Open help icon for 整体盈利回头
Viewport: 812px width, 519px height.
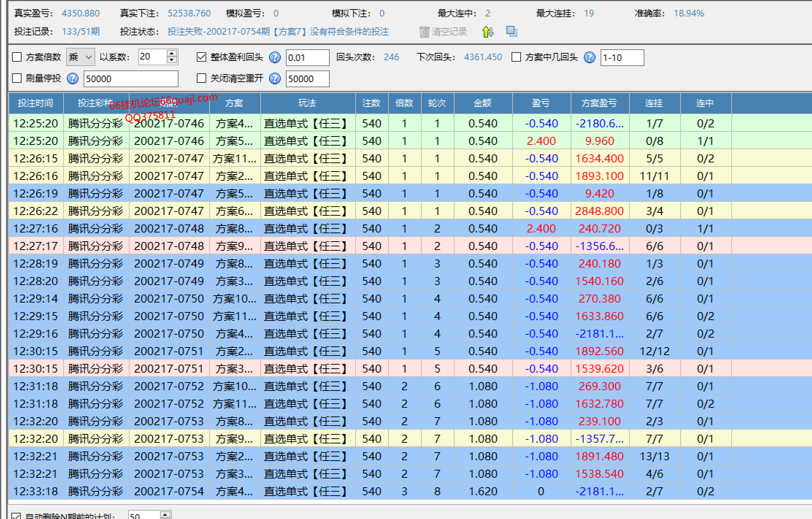pyautogui.click(x=275, y=57)
